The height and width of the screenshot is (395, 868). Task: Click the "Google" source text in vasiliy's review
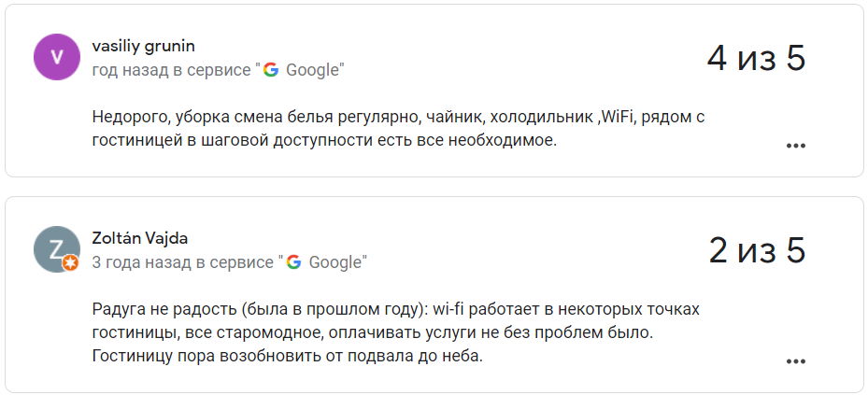point(312,70)
